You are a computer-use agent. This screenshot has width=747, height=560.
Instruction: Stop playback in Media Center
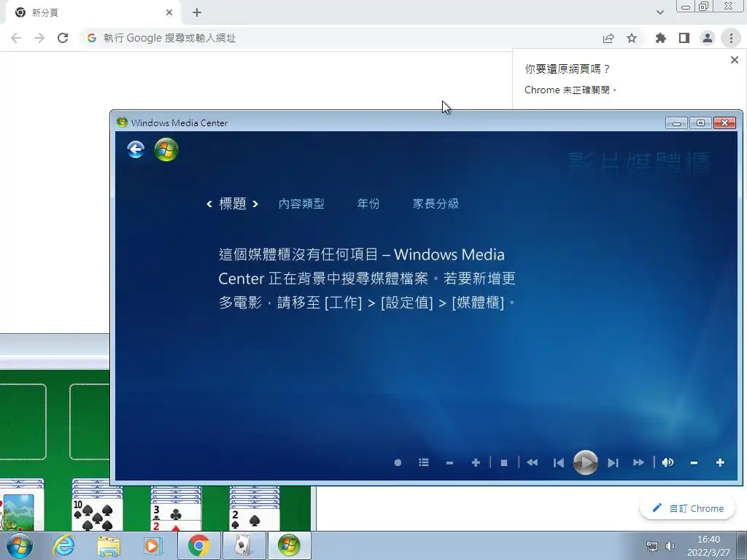(x=504, y=462)
